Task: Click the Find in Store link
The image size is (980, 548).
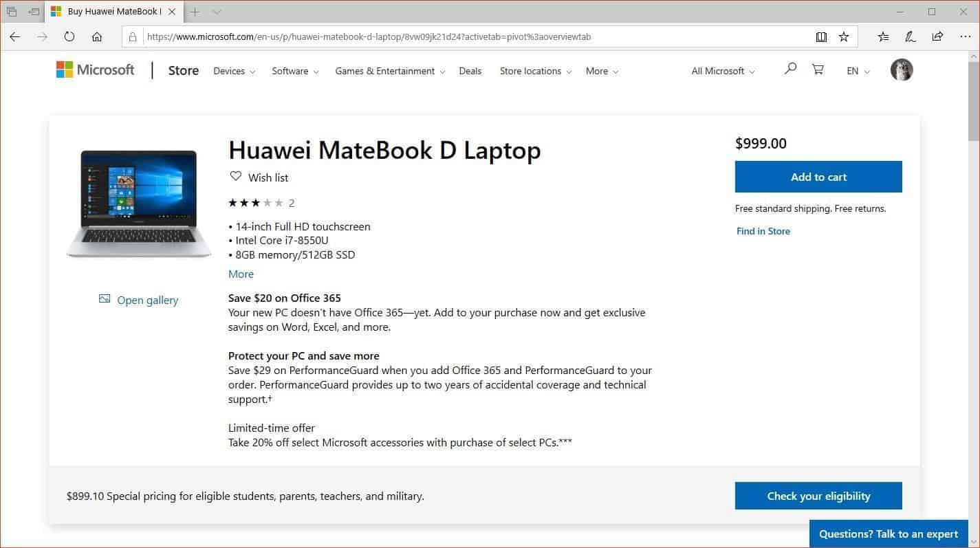Action: (x=763, y=231)
